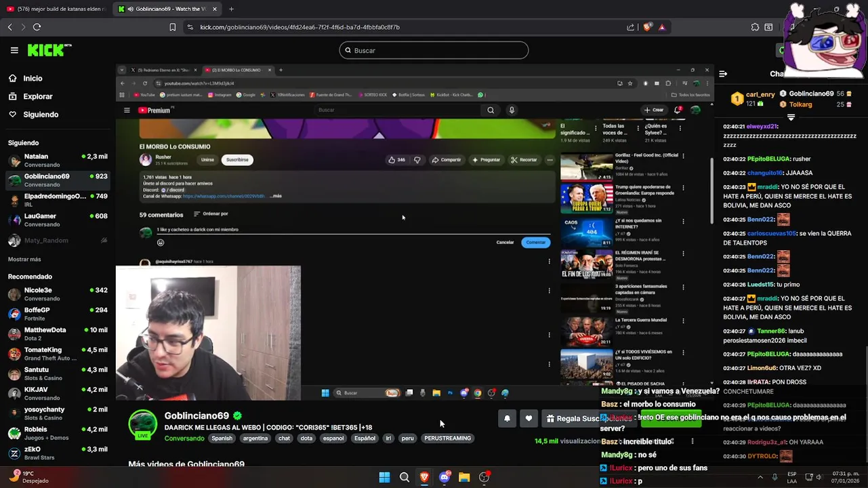This screenshot has height=488, width=868.
Task: Open the Brave Rewards triangle icon
Action: [662, 27]
